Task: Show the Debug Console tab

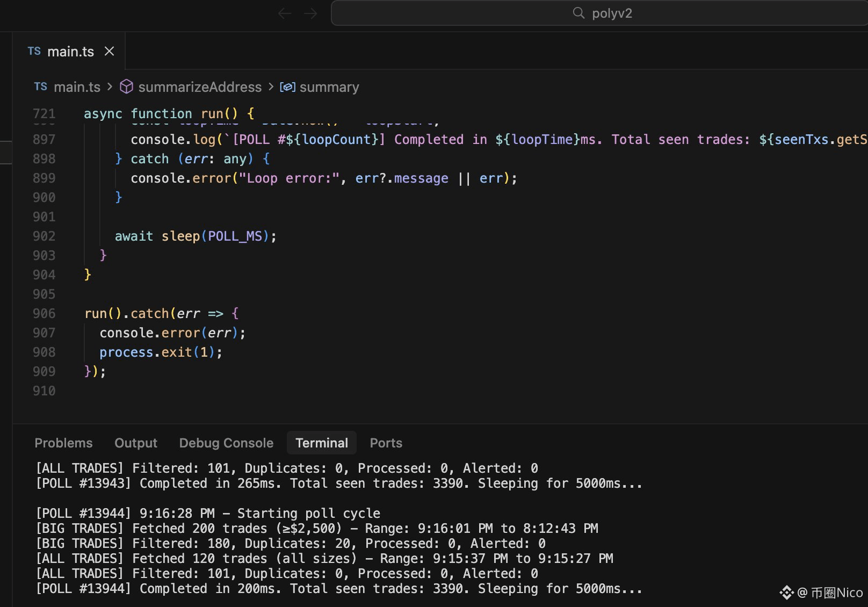Action: click(226, 443)
